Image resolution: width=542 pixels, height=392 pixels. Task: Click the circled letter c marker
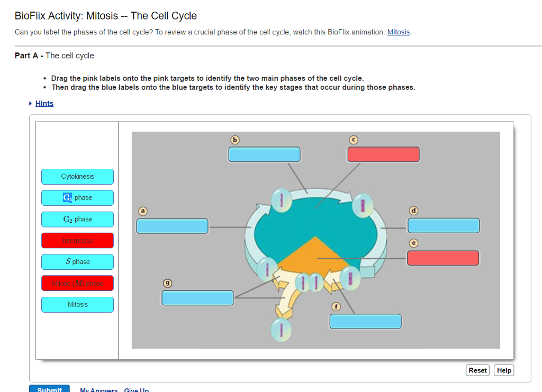pos(353,140)
